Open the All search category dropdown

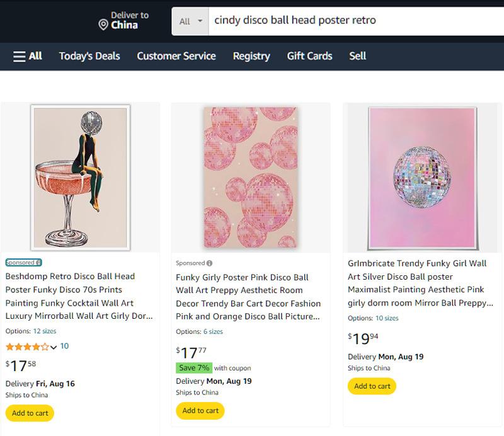click(x=190, y=21)
